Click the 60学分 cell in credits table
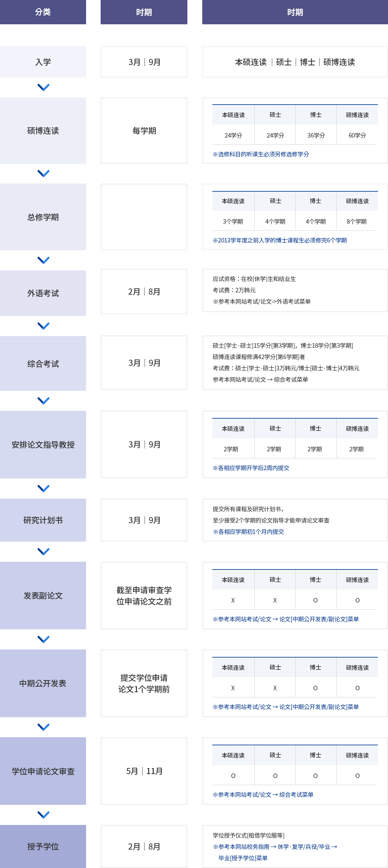This screenshot has height=868, width=388. 357,135
